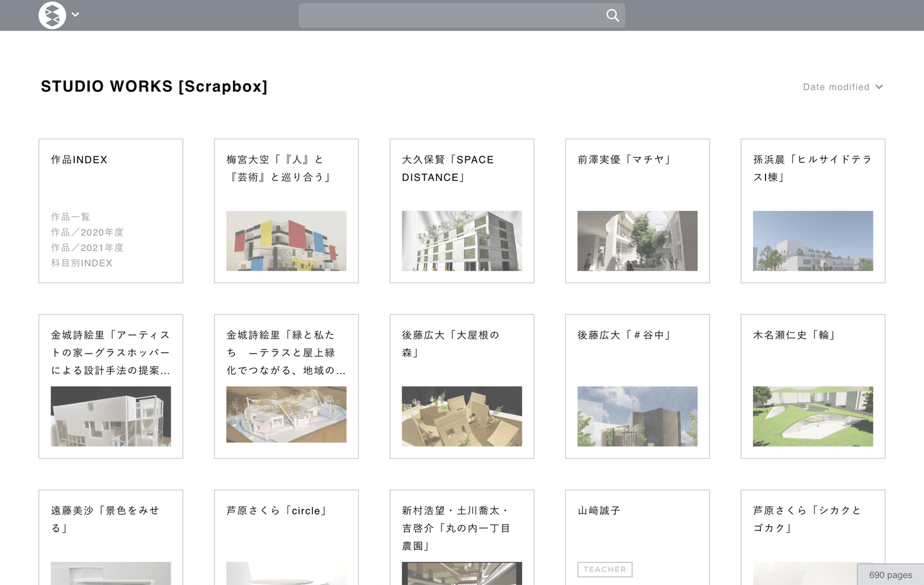Screen dimensions: 924x585
Task: Click the 690 pages counter badge
Action: pyautogui.click(x=891, y=575)
